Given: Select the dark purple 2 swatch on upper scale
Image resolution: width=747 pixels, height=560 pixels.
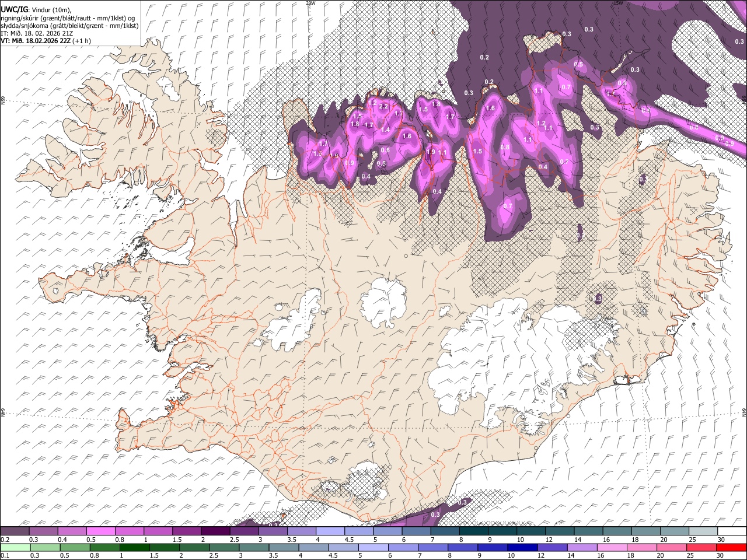Looking at the screenshot, I should click(x=215, y=531).
